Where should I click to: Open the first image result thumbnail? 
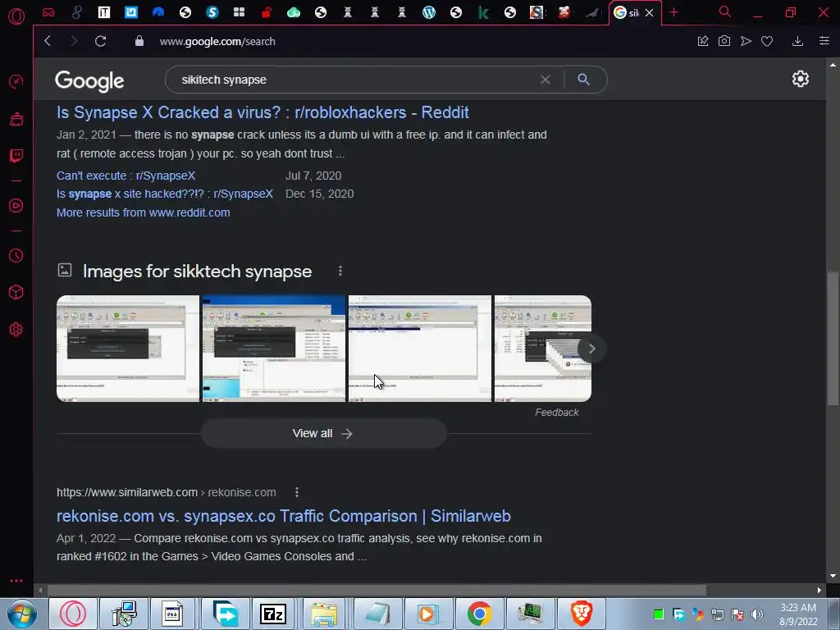[127, 348]
